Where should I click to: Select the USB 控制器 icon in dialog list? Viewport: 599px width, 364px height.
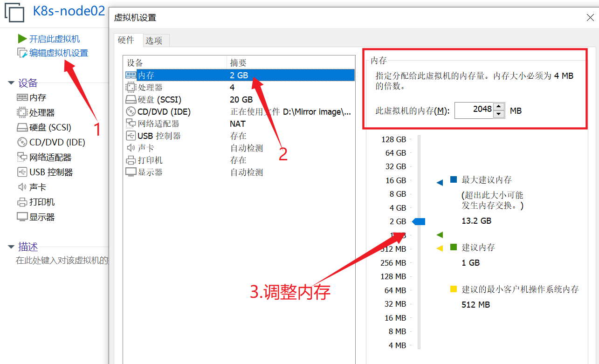(x=131, y=136)
